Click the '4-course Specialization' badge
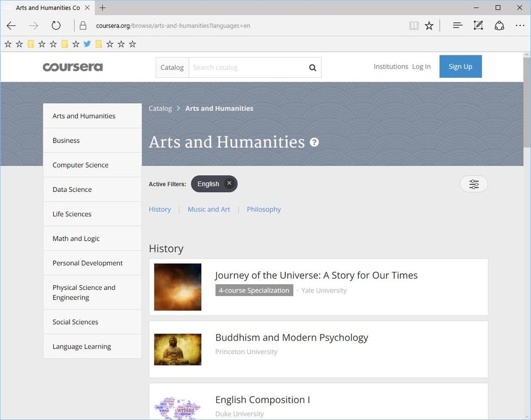The image size is (531, 420). 254,290
